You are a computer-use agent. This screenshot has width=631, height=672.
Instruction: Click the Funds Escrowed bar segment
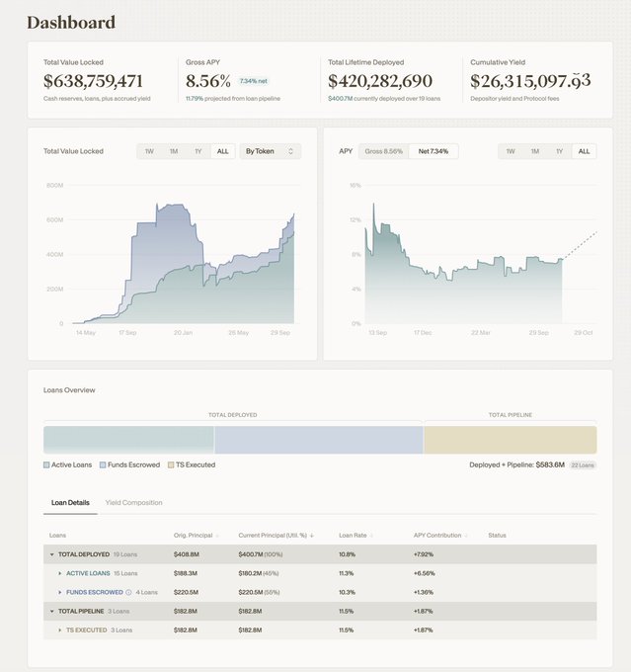(319, 440)
